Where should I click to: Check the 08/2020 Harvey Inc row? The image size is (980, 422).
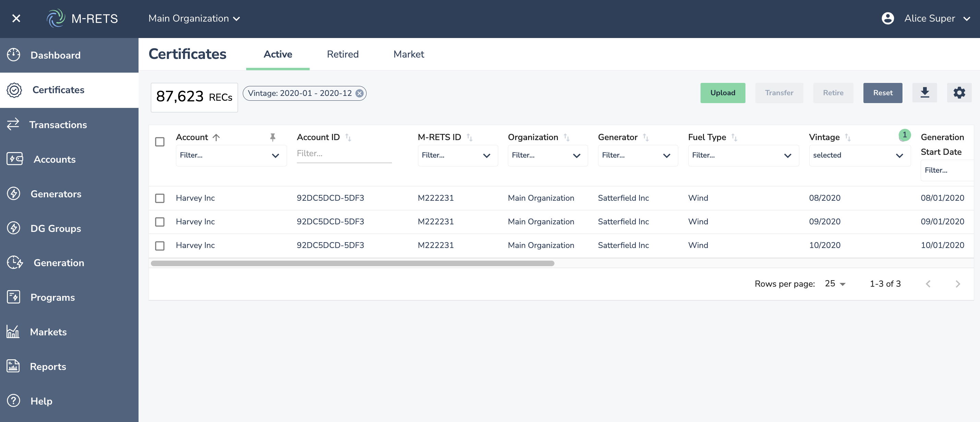click(x=160, y=198)
